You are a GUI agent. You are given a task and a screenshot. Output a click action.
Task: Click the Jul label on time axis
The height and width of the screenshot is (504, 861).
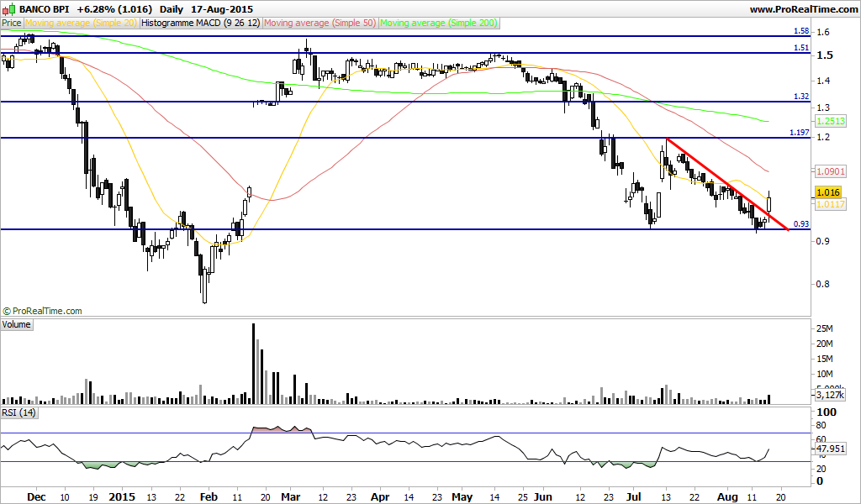click(x=634, y=497)
